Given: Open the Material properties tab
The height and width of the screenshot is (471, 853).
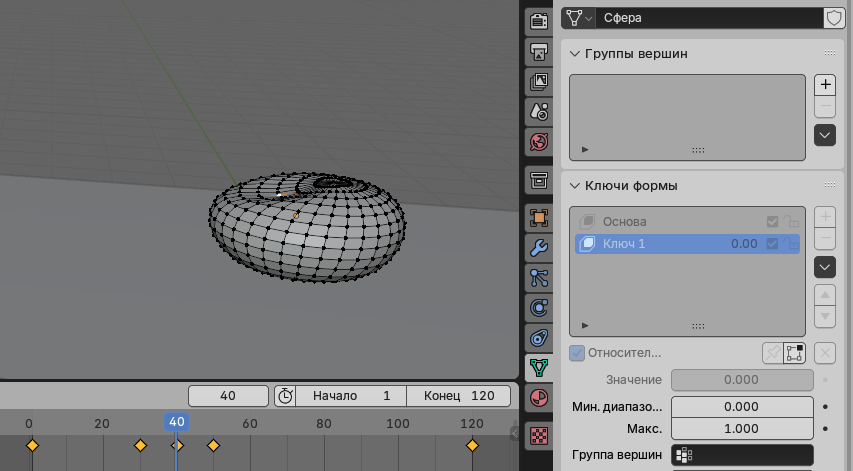Looking at the screenshot, I should (539, 398).
